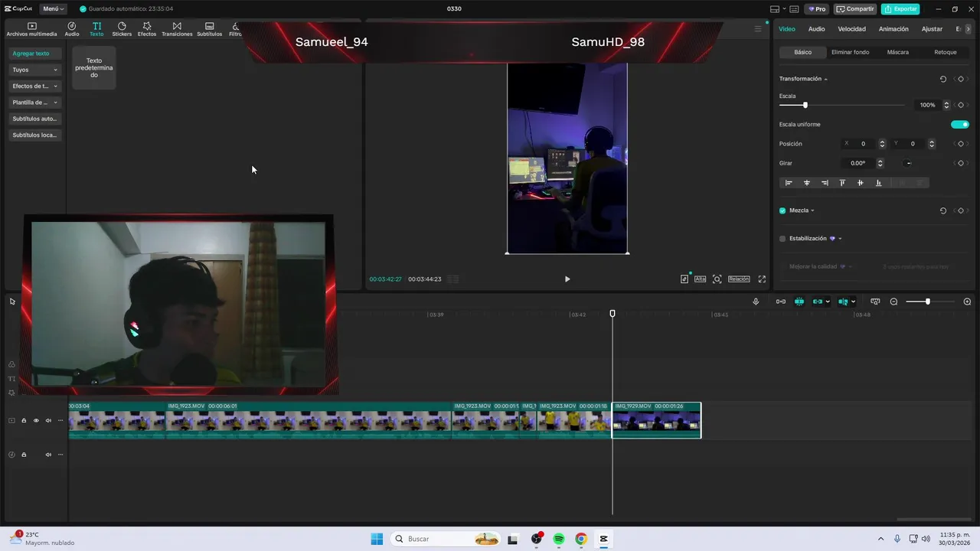
Task: Open the Efectos panel
Action: coord(147,29)
